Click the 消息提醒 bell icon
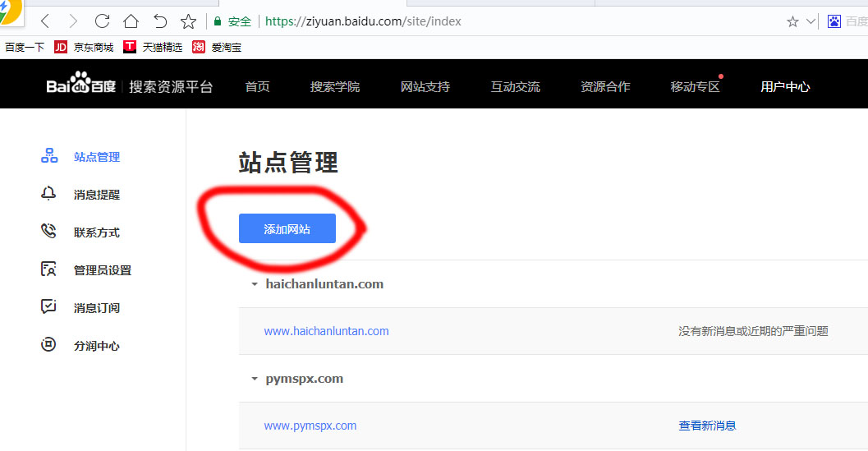Viewport: 868px width, 451px height. click(48, 193)
